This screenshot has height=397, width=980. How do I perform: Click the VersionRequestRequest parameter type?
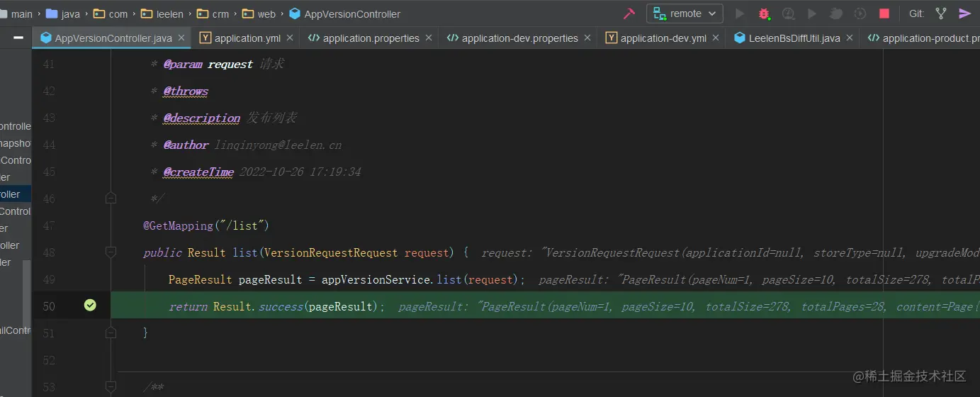click(332, 252)
